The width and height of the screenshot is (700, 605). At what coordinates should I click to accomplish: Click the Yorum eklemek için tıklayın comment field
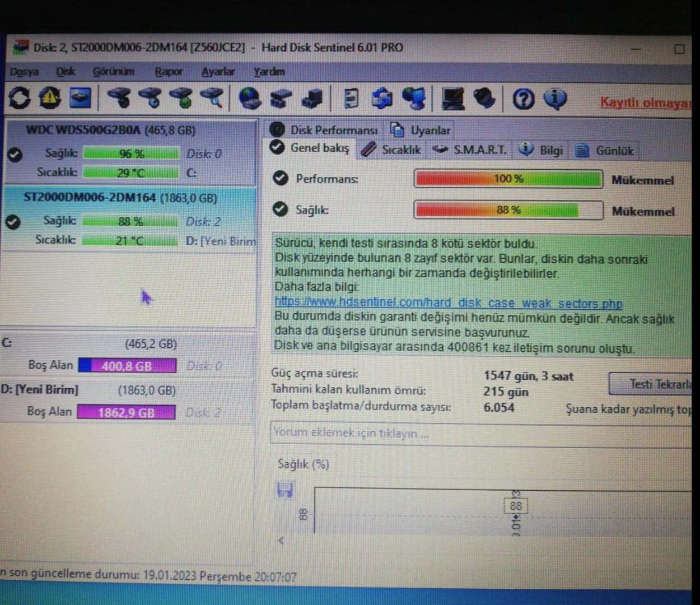pos(481,434)
